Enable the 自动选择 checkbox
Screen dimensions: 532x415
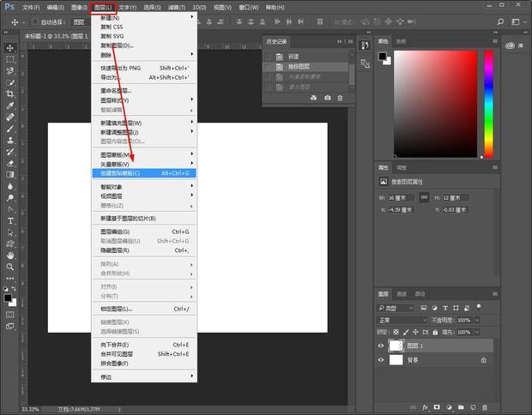point(34,21)
